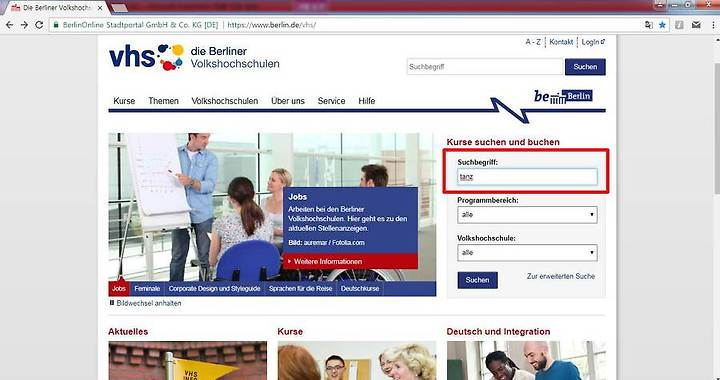Open the mail extension icon in toolbar

tap(696, 25)
